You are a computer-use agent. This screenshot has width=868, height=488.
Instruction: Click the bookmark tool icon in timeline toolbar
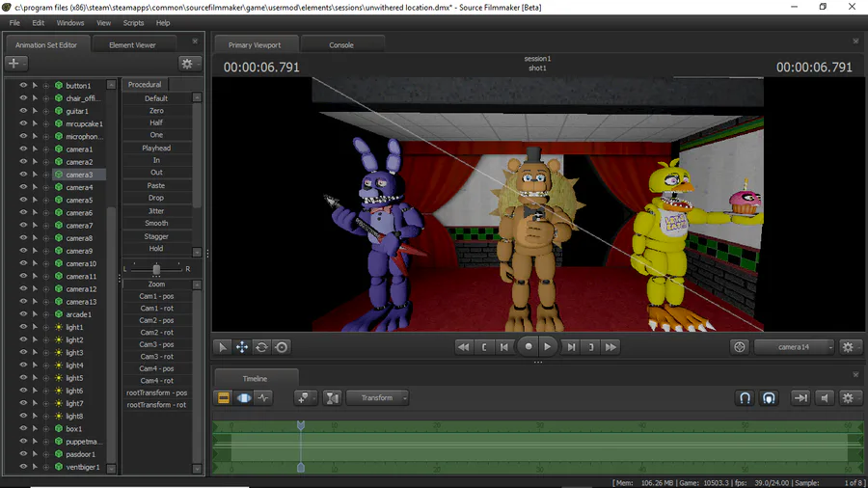coord(305,397)
